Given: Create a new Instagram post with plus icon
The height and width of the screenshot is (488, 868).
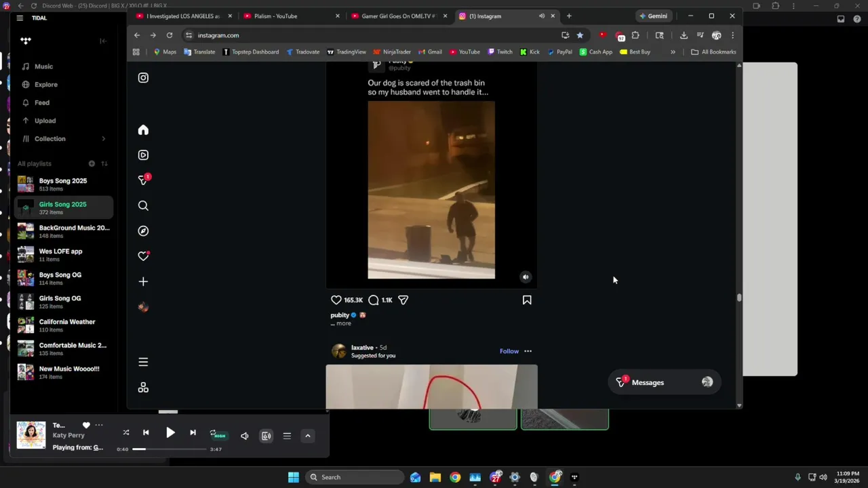Looking at the screenshot, I should click(143, 281).
